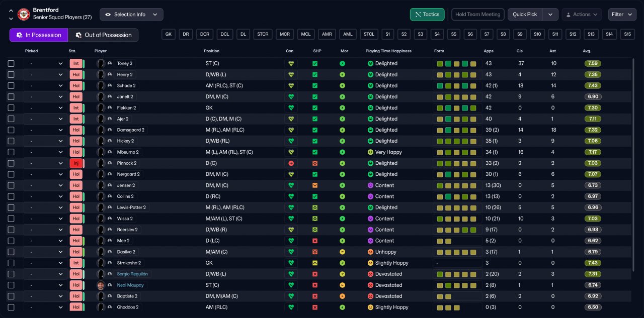The image size is (644, 318).
Task: Select the In Possession tab
Action: point(39,35)
